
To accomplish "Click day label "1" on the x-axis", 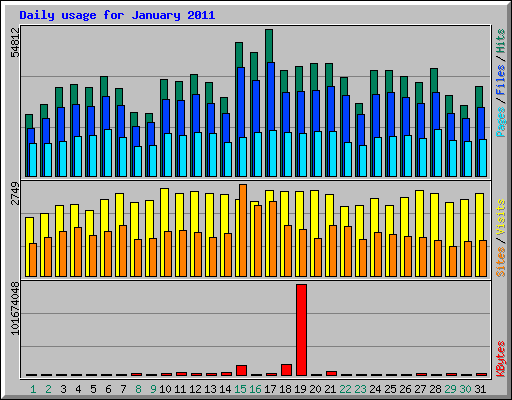I will tap(33, 389).
